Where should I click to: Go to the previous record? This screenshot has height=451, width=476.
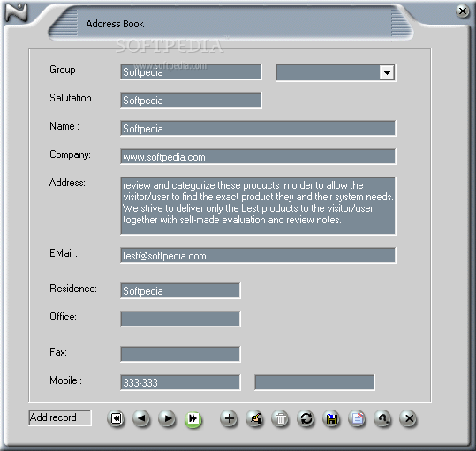coord(141,418)
